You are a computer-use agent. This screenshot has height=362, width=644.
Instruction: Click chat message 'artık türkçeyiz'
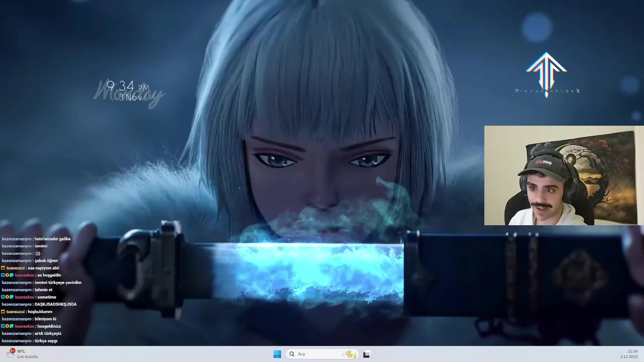point(47,333)
